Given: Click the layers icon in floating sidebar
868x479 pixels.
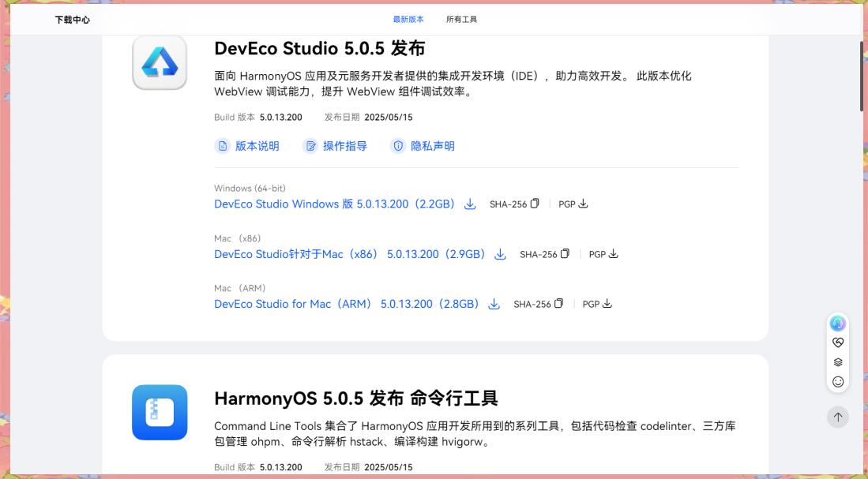Looking at the screenshot, I should [x=837, y=362].
